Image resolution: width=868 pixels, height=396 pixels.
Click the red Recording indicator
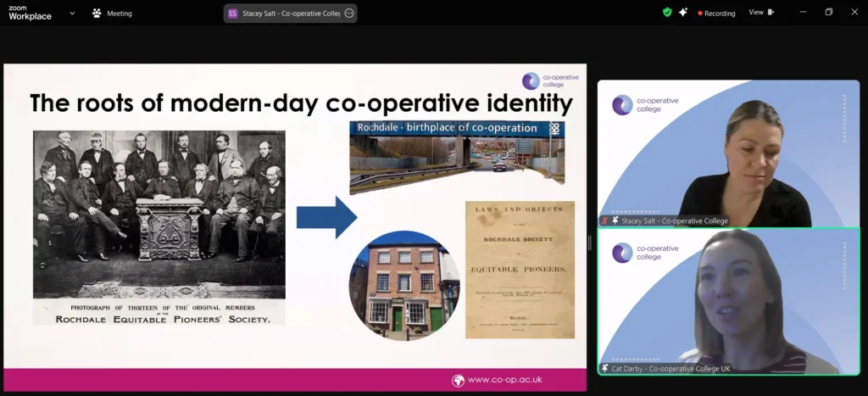coord(716,14)
